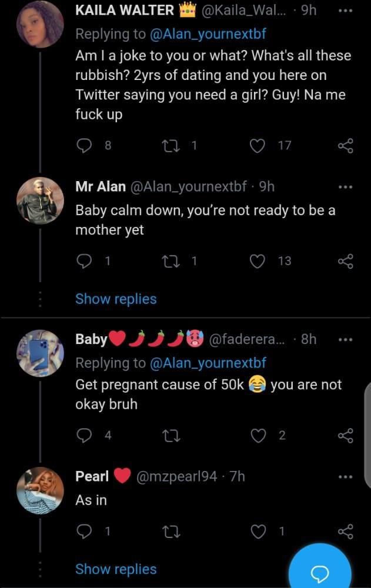Open reply composer for Pearl's tweet
371x588 pixels.
tap(85, 530)
